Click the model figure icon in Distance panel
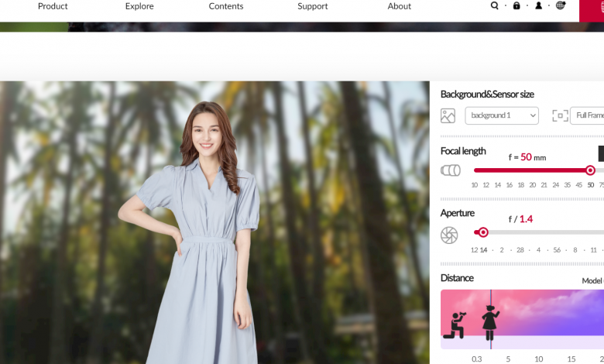 [x=490, y=323]
